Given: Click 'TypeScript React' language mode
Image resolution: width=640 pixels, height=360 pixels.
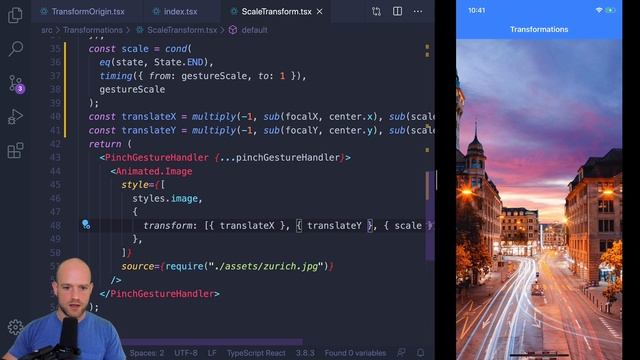Looking at the screenshot, I should click(256, 353).
